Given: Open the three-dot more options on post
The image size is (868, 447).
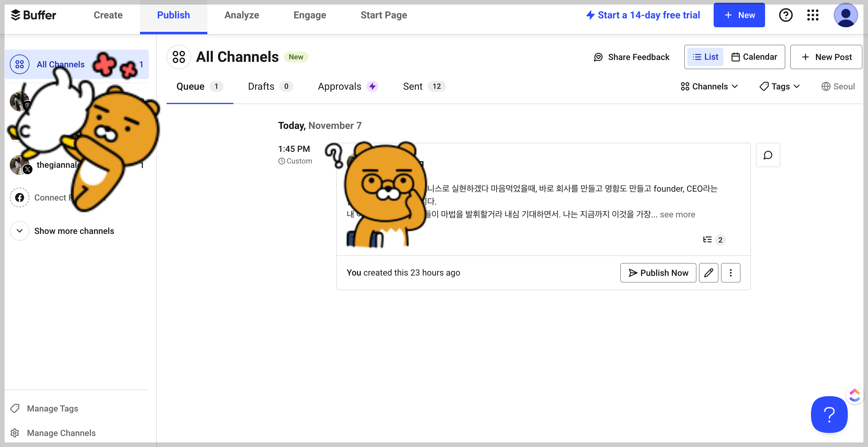Looking at the screenshot, I should (x=730, y=272).
